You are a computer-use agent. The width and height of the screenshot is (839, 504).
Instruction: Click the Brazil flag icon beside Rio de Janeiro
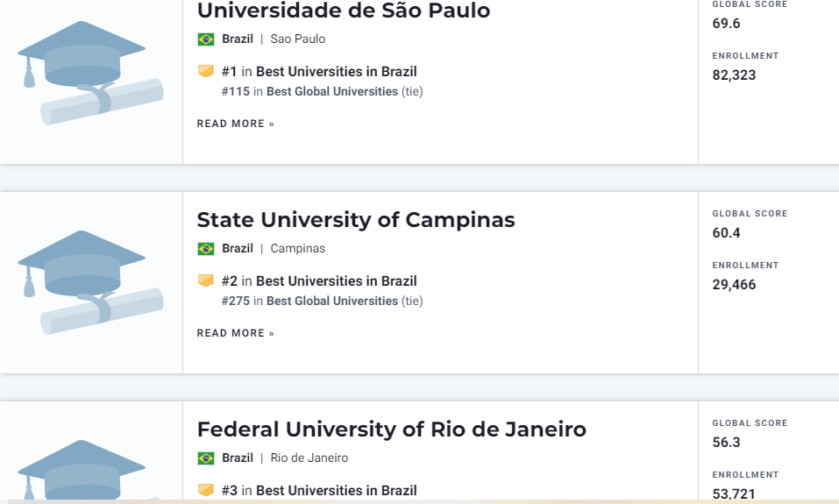pyautogui.click(x=206, y=458)
